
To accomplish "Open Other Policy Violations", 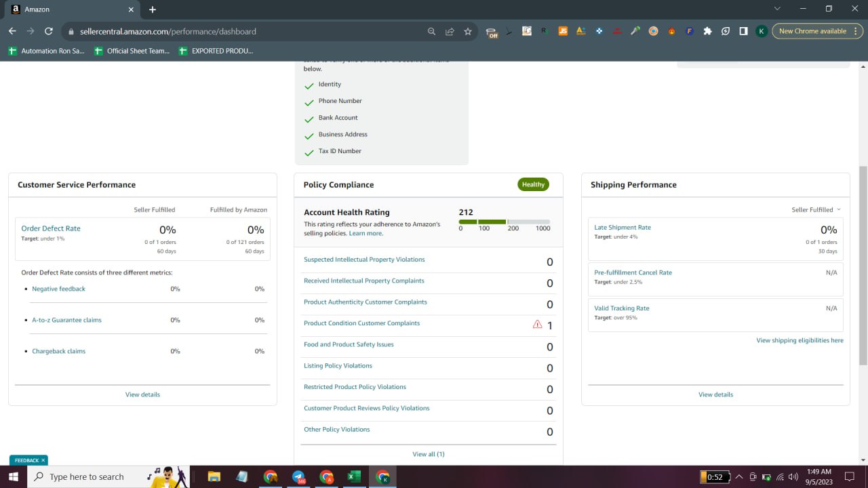I will click(337, 429).
